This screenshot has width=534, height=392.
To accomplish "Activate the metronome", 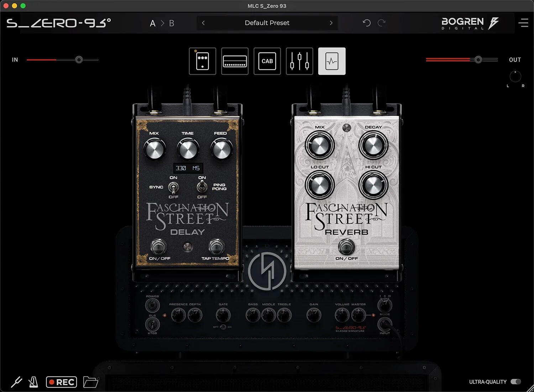I will pos(33,382).
